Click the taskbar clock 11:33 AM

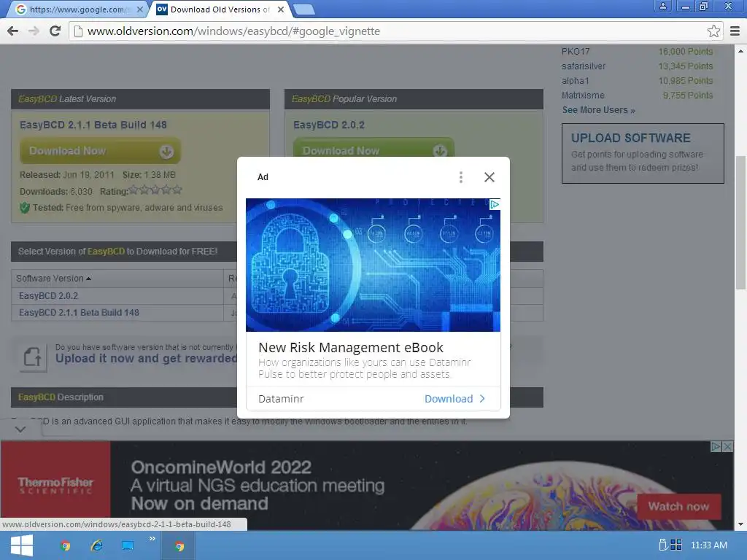tap(708, 545)
